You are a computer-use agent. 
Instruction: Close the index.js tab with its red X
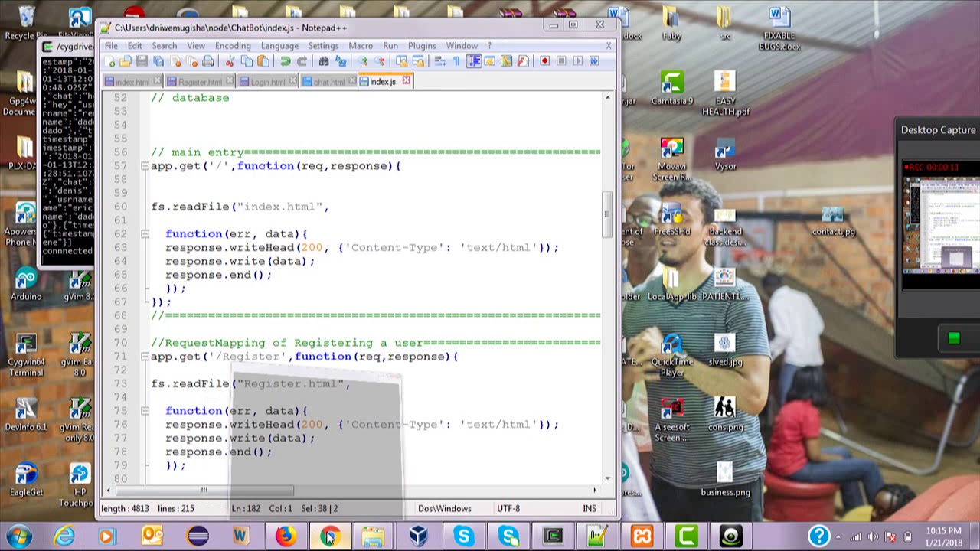coord(407,80)
